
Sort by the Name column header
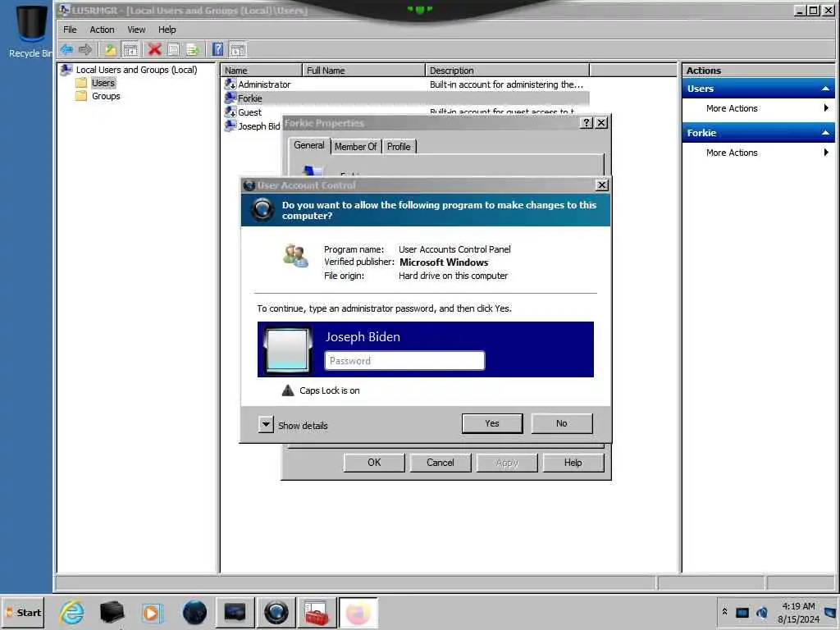[261, 71]
